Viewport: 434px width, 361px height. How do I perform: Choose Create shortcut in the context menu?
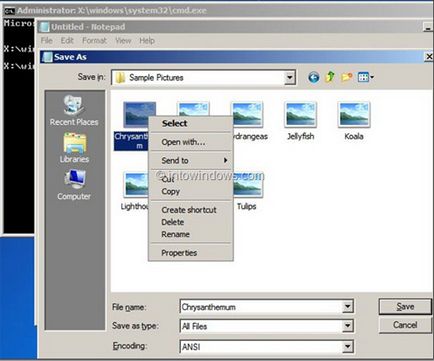point(190,210)
